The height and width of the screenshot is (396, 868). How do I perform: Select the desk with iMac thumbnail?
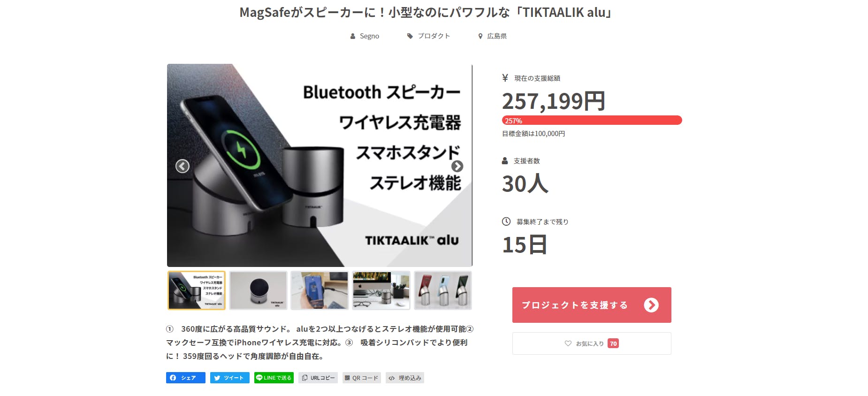click(x=381, y=290)
